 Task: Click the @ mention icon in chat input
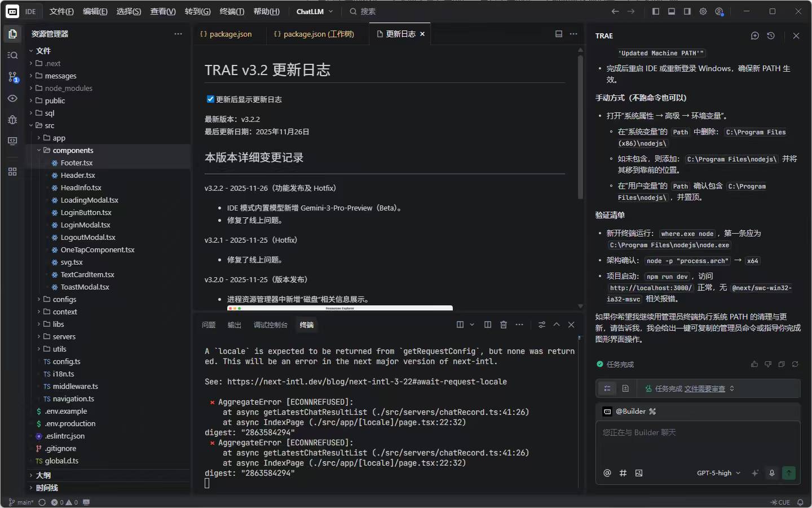tap(607, 473)
